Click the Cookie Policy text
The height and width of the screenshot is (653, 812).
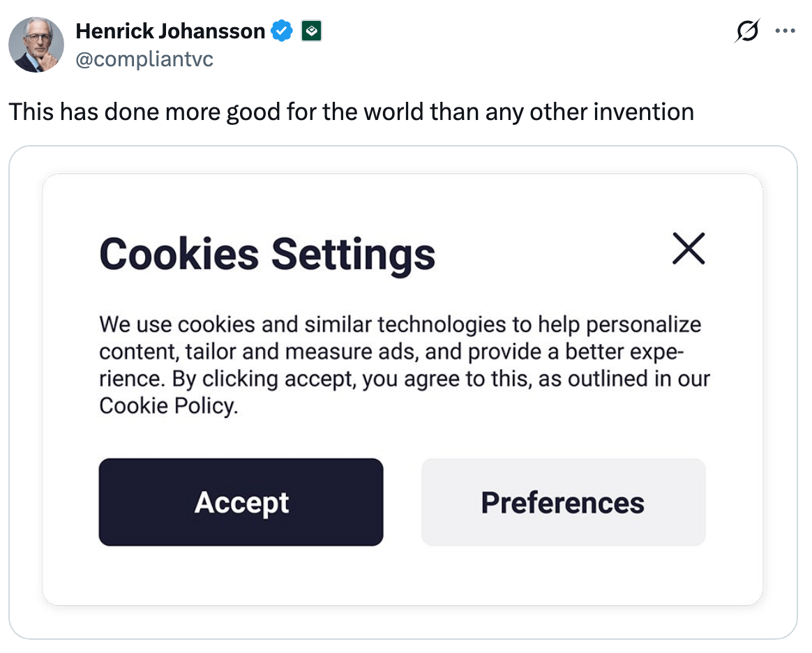(x=167, y=406)
